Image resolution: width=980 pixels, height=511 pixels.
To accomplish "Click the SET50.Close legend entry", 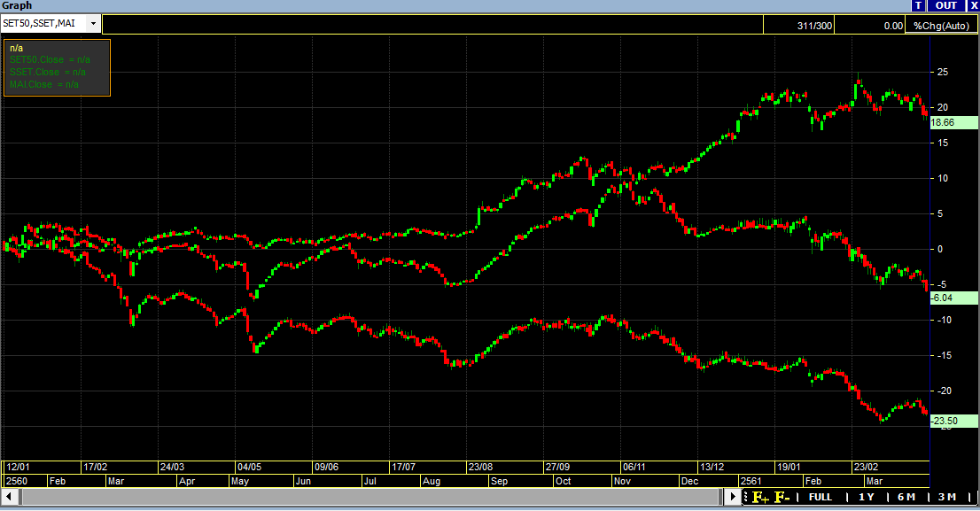I will click(x=50, y=60).
